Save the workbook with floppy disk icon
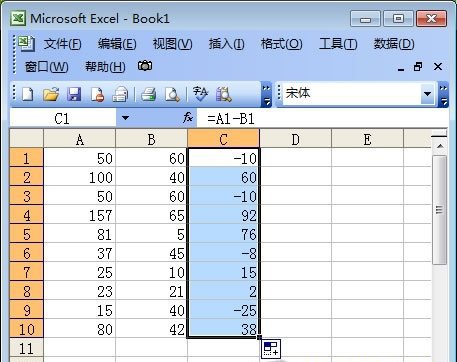Viewport: 457px width, 362px height. click(x=74, y=94)
